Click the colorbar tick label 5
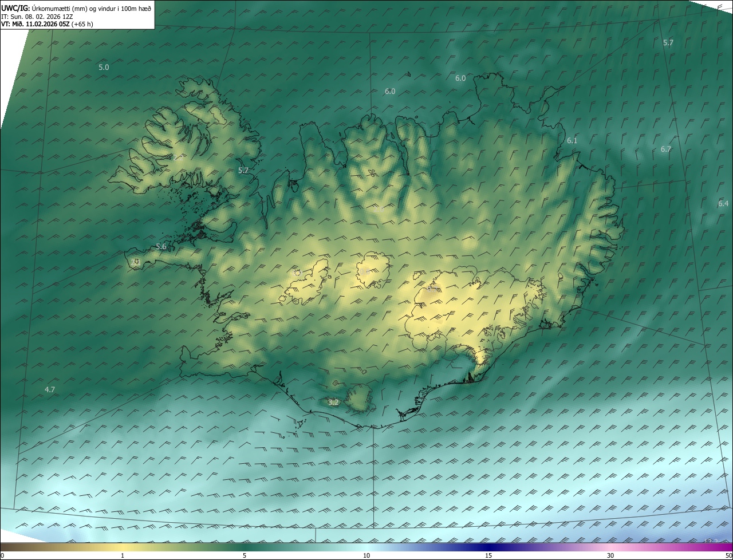Screen dimensions: 733x560 [245, 555]
